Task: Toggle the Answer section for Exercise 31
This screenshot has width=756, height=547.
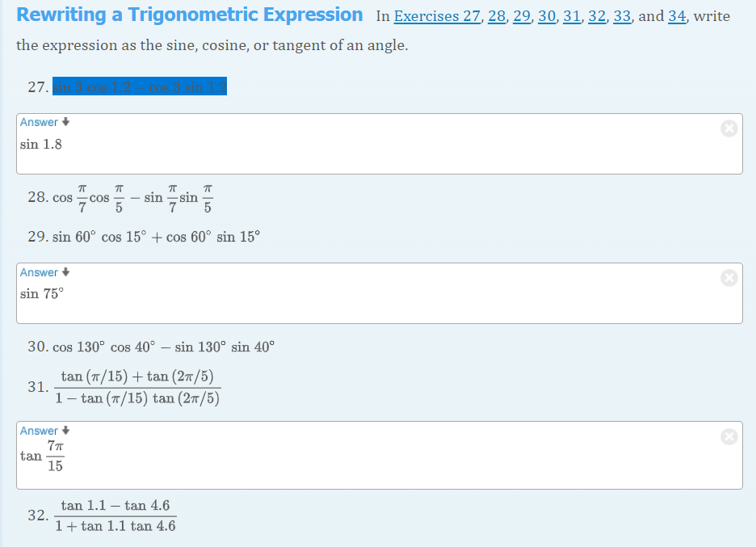Action: coord(39,431)
